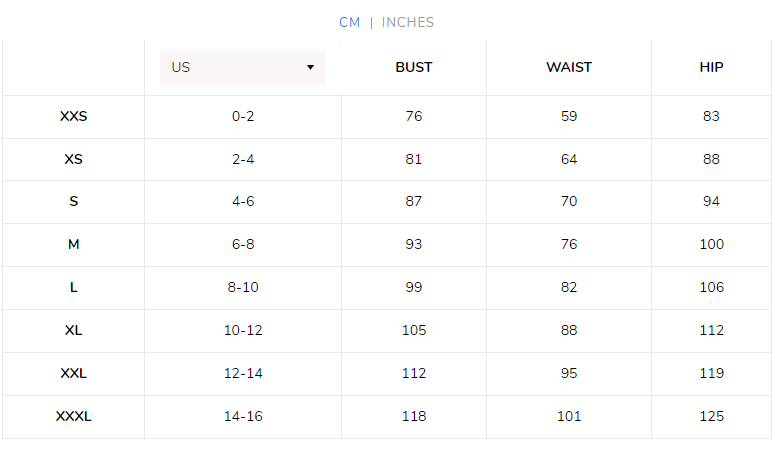Image resolution: width=775 pixels, height=468 pixels.
Task: Select the XL size row label
Action: coord(74,330)
